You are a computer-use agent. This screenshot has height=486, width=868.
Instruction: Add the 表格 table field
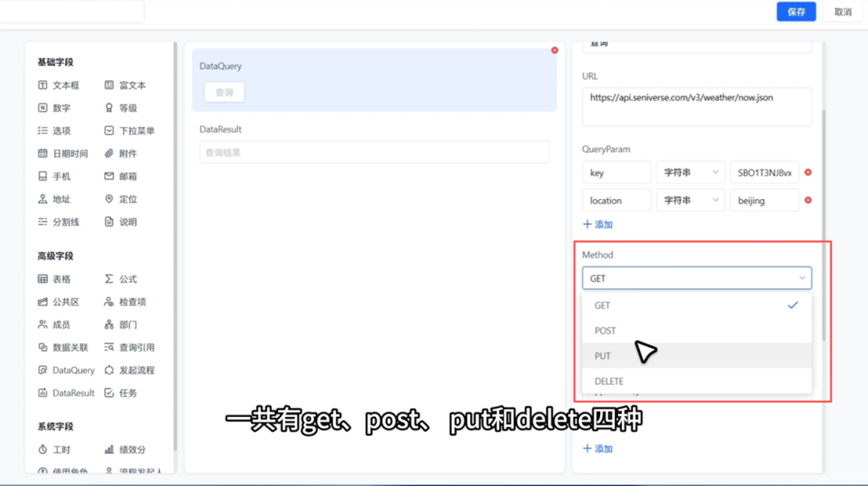coord(55,279)
